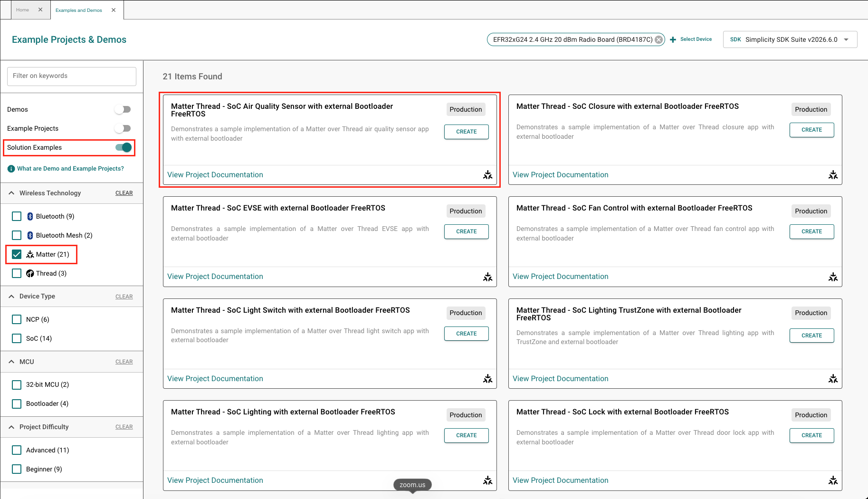The height and width of the screenshot is (499, 868).
Task: Click the Thread logo in filter list
Action: point(30,273)
